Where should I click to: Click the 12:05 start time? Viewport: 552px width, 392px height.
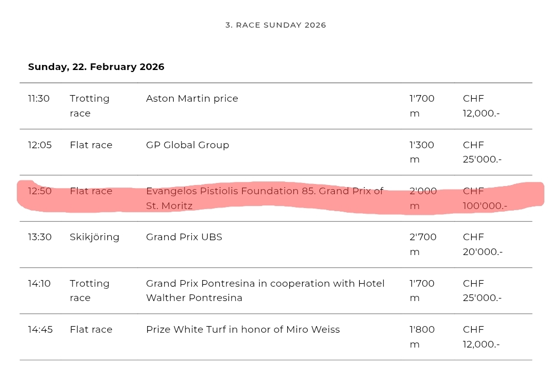coord(40,145)
